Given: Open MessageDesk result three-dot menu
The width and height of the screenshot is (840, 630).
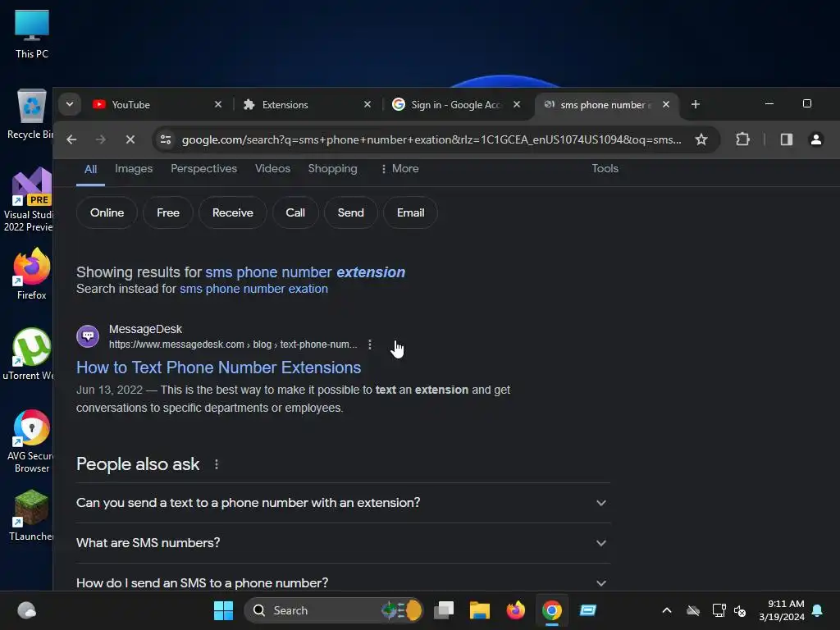Looking at the screenshot, I should [370, 345].
